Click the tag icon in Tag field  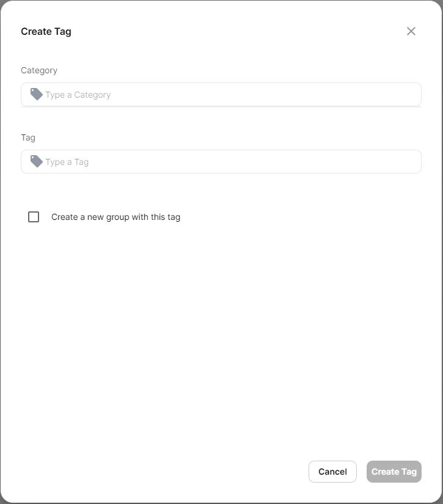click(37, 161)
